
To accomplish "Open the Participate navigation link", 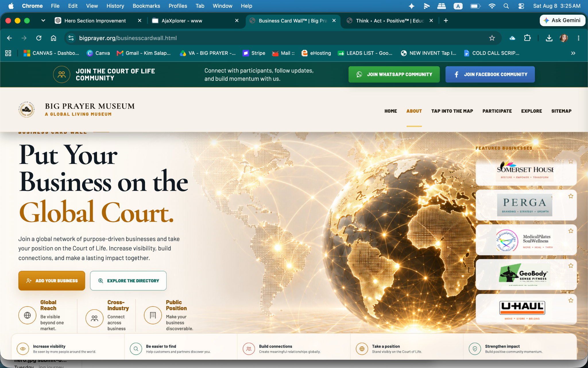I will tap(497, 111).
